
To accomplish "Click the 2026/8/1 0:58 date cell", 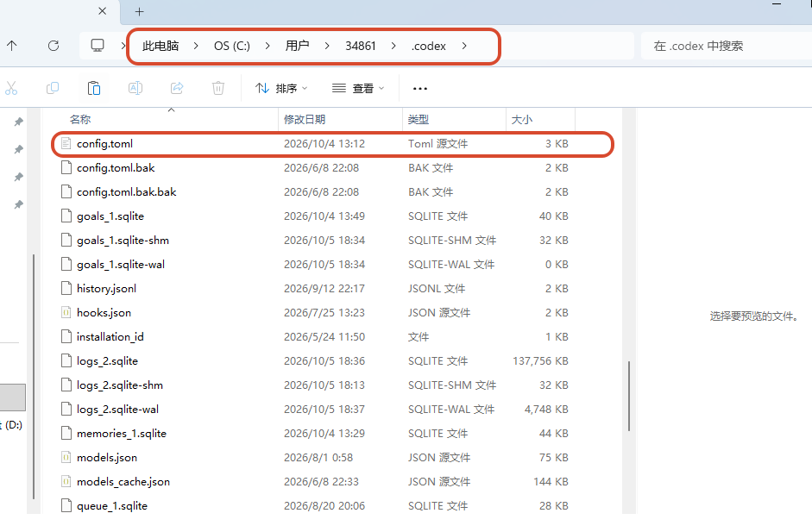I will click(318, 458).
